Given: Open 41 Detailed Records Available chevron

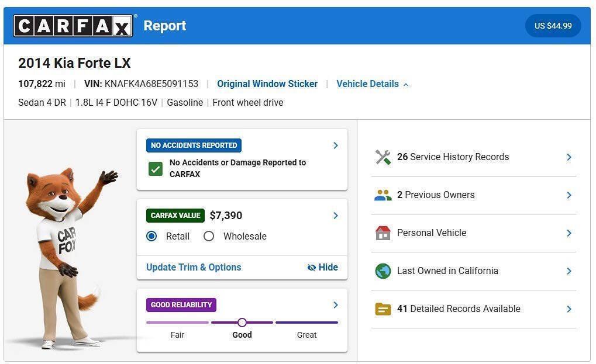Looking at the screenshot, I should [x=569, y=309].
